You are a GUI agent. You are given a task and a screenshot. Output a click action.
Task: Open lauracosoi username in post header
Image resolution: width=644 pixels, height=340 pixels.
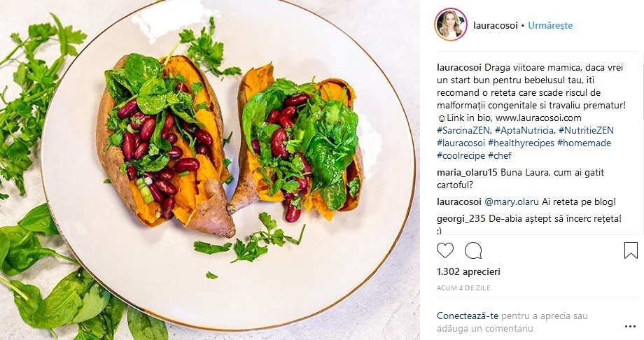tap(496, 25)
